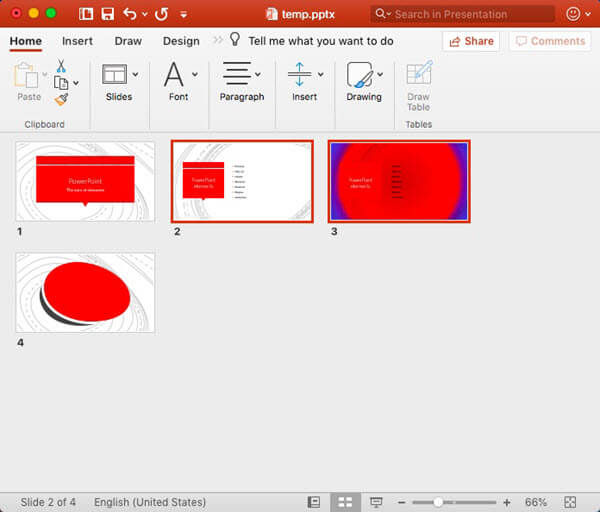Viewport: 600px width, 512px height.
Task: Click the Undo arrow icon
Action: pyautogui.click(x=130, y=14)
